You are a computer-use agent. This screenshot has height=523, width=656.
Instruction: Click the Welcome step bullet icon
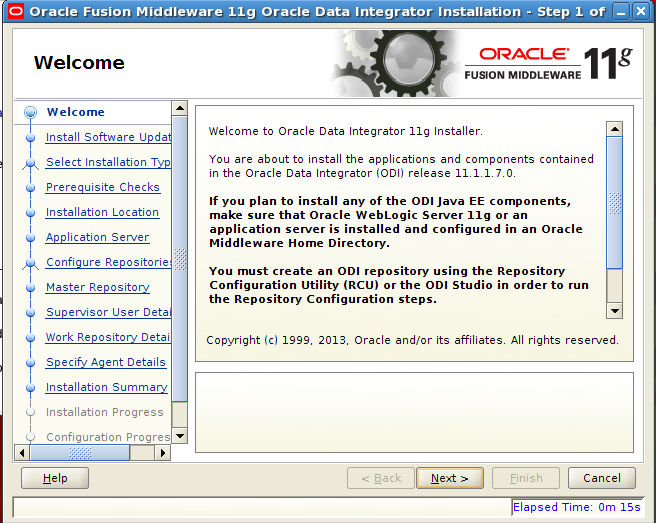tap(31, 112)
